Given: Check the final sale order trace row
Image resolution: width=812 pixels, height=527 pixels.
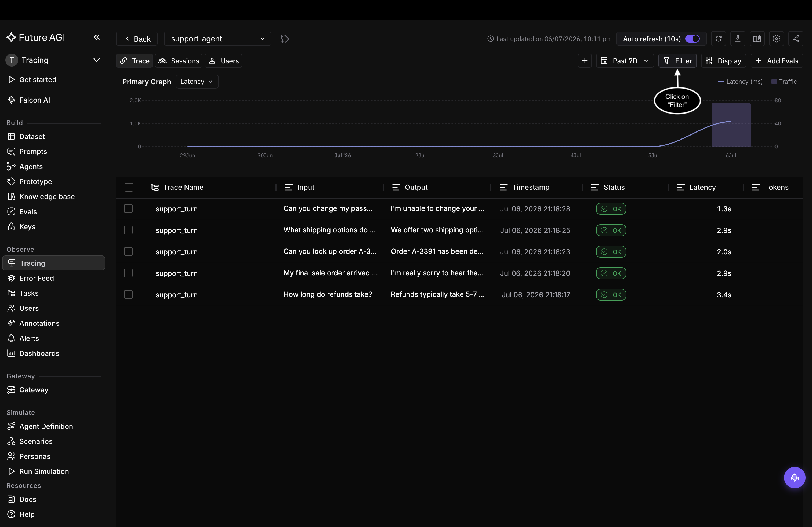Looking at the screenshot, I should [x=128, y=273].
